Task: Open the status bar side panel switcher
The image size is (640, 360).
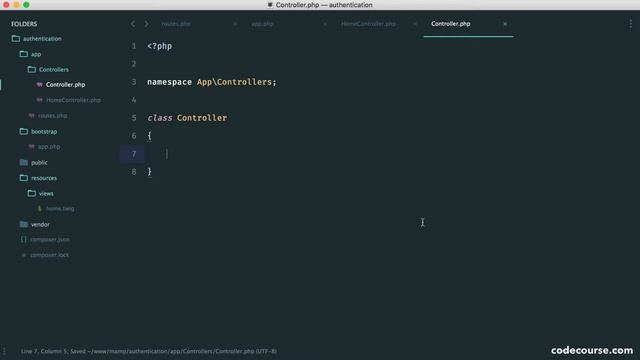Action: 4,351
